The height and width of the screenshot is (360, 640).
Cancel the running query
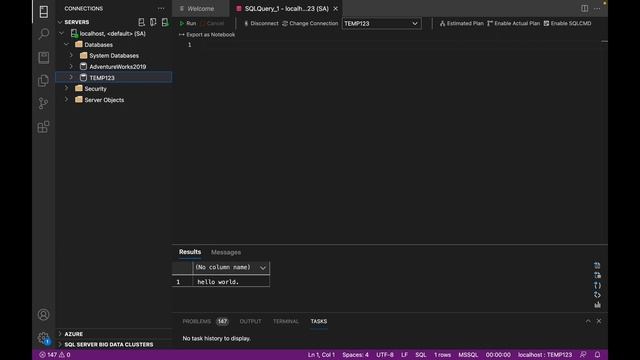click(213, 23)
